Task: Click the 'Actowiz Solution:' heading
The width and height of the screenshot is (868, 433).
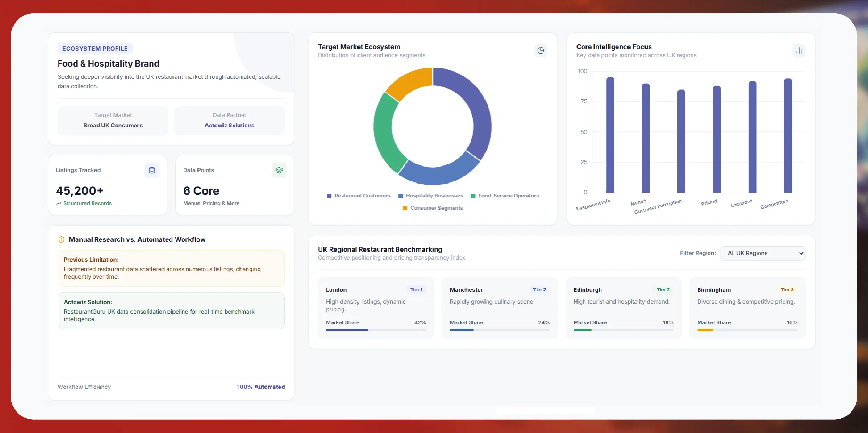Action: click(x=88, y=302)
